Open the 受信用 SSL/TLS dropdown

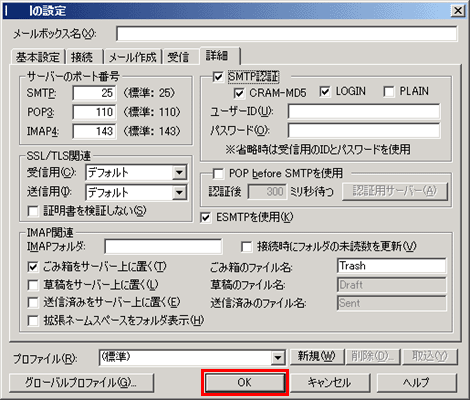(179, 173)
